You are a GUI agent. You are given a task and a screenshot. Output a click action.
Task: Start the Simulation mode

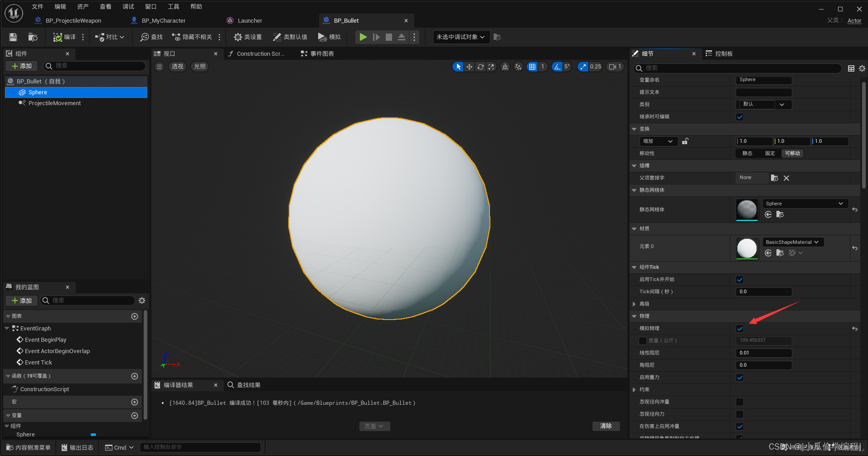point(330,37)
